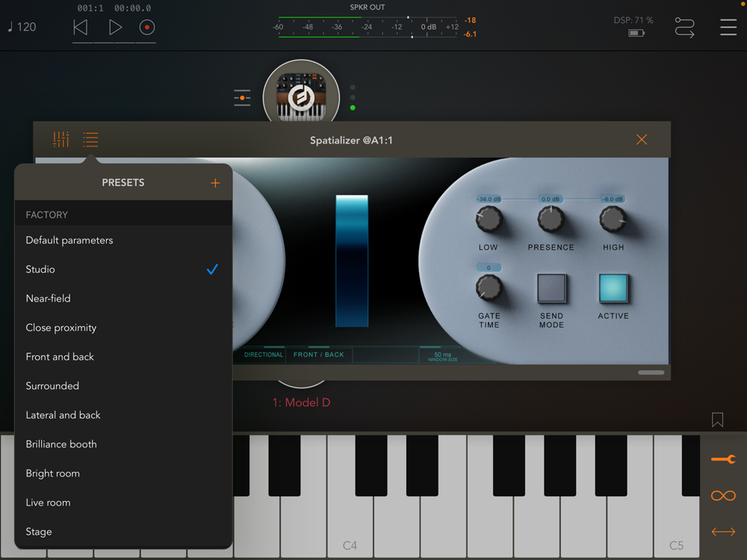Click the HIGH knob
The width and height of the screenshot is (747, 560).
coord(613,220)
